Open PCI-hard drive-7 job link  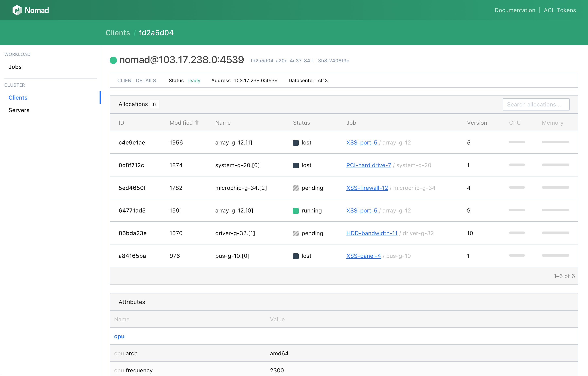[x=369, y=165]
